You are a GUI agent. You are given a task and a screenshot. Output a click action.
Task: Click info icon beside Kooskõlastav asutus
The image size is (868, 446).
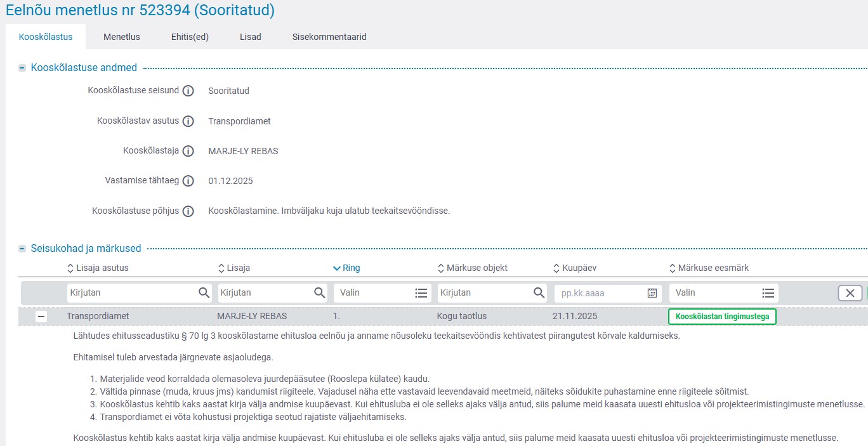(188, 121)
